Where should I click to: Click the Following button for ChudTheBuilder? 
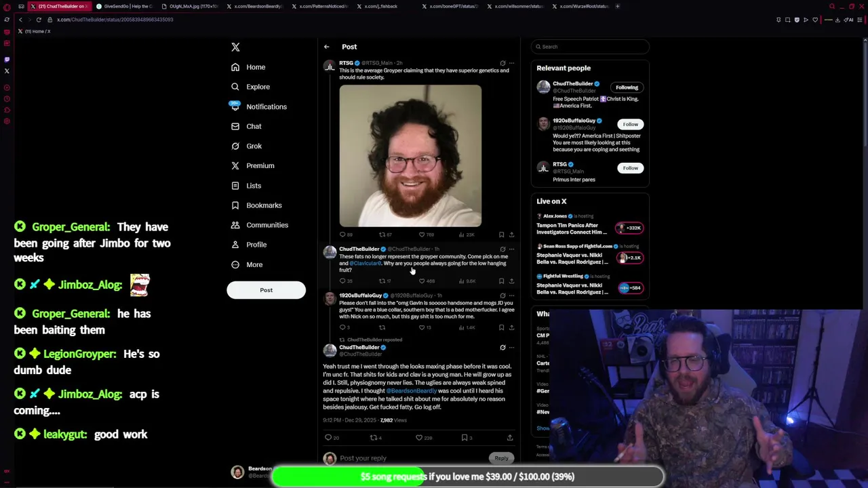(x=627, y=87)
